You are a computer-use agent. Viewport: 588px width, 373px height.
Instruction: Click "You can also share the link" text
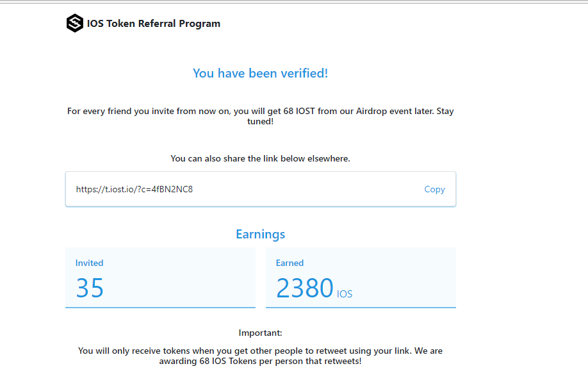[260, 158]
